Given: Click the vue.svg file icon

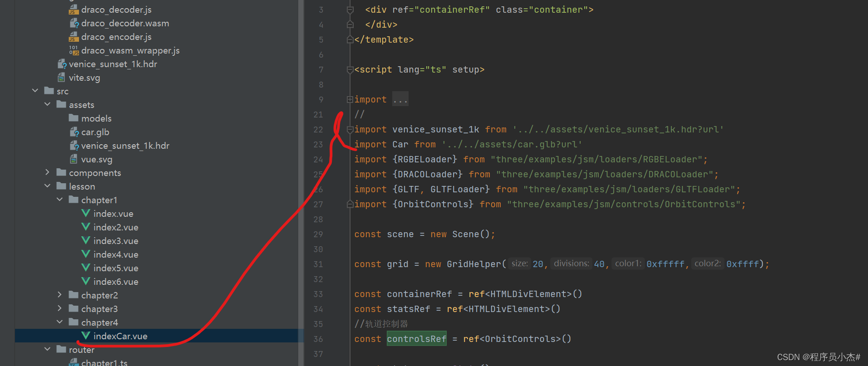Looking at the screenshot, I should 74,159.
